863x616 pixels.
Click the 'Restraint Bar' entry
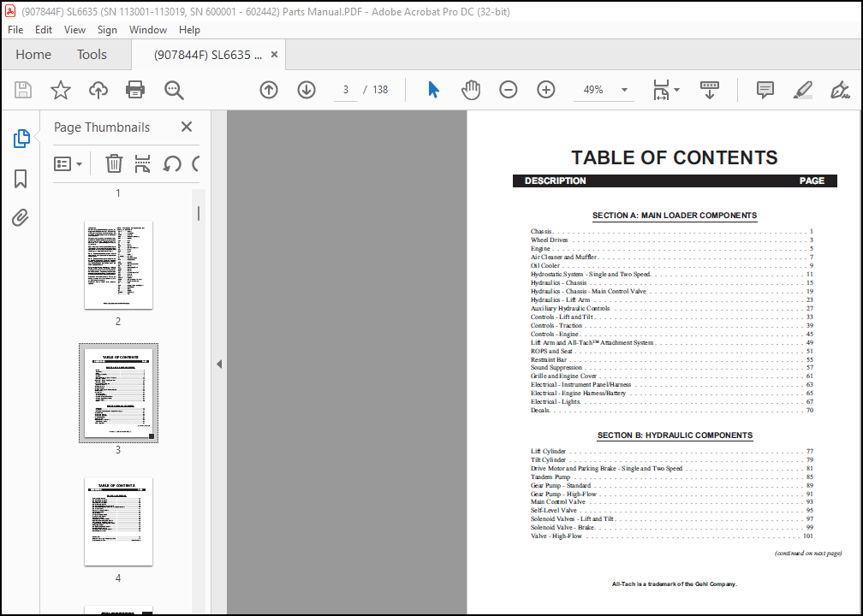click(671, 359)
